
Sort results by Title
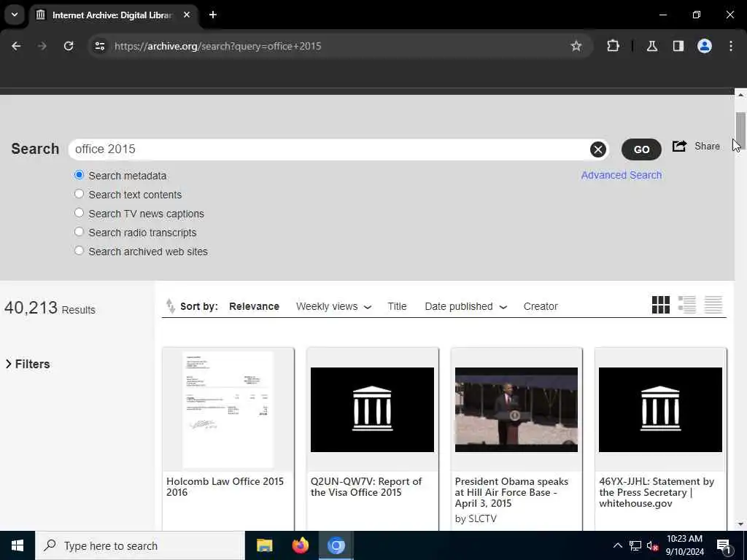point(397,306)
